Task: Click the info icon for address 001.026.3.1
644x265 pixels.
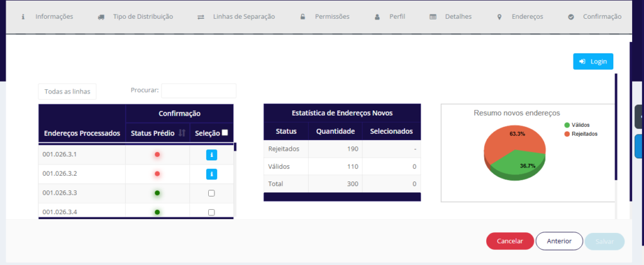Action: point(211,155)
